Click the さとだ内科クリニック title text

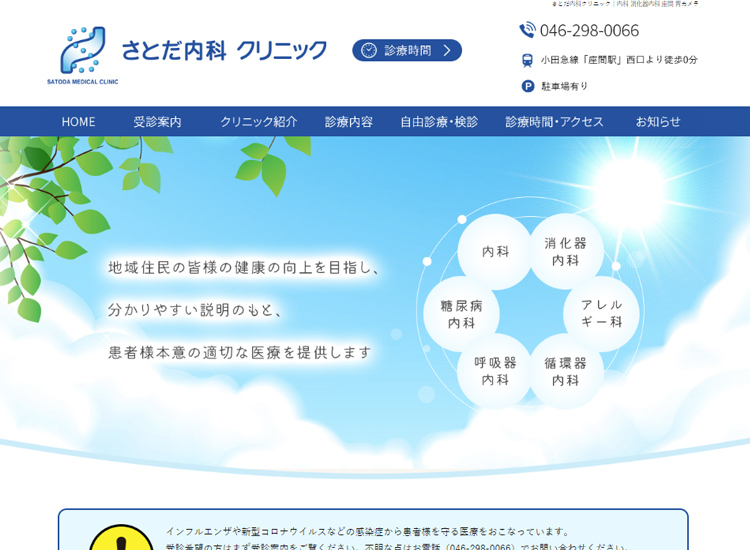pos(224,50)
